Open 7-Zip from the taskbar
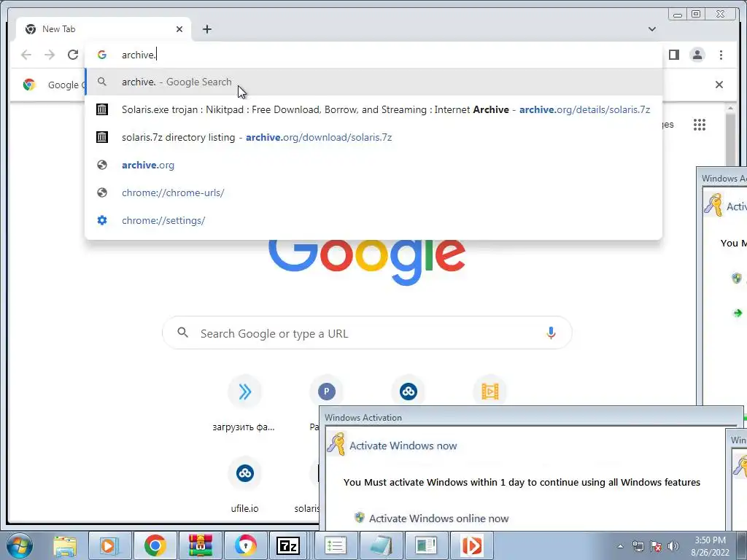Screen dimensions: 747x560 [x=288, y=545]
